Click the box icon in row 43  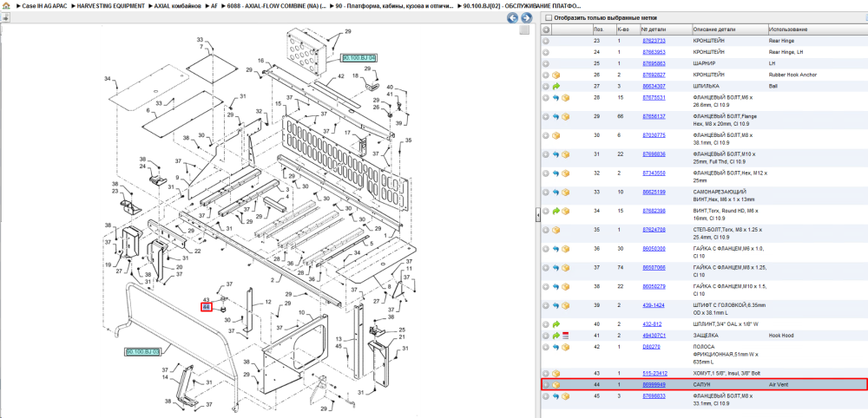pyautogui.click(x=556, y=373)
